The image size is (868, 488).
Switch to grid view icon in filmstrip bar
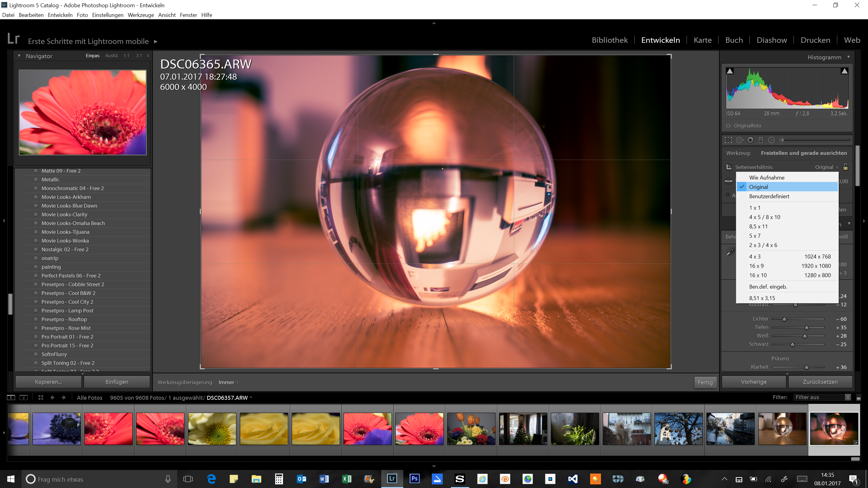(x=41, y=397)
